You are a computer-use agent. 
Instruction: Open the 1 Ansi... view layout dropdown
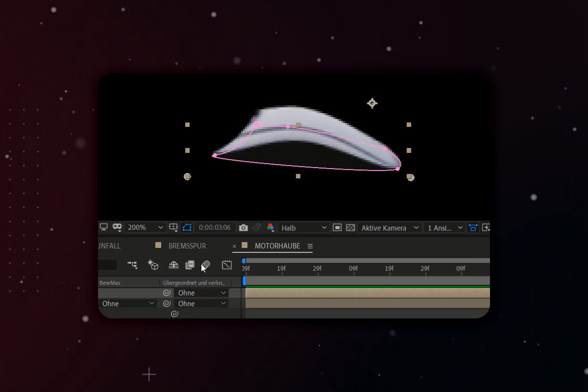pos(444,228)
